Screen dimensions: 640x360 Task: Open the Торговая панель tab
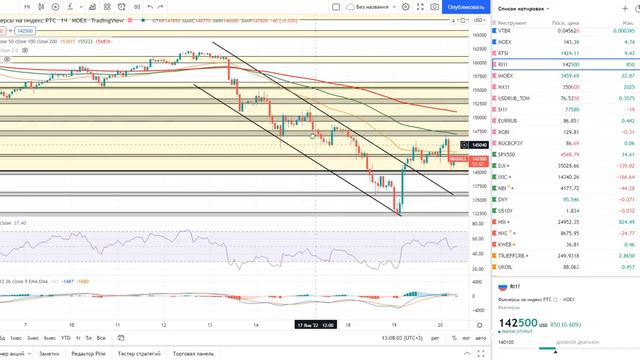(193, 353)
